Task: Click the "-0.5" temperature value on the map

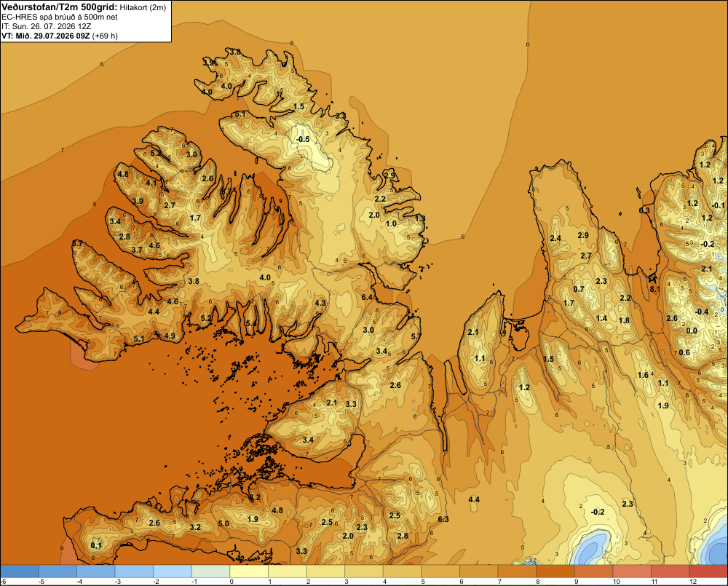Action: coord(303,139)
